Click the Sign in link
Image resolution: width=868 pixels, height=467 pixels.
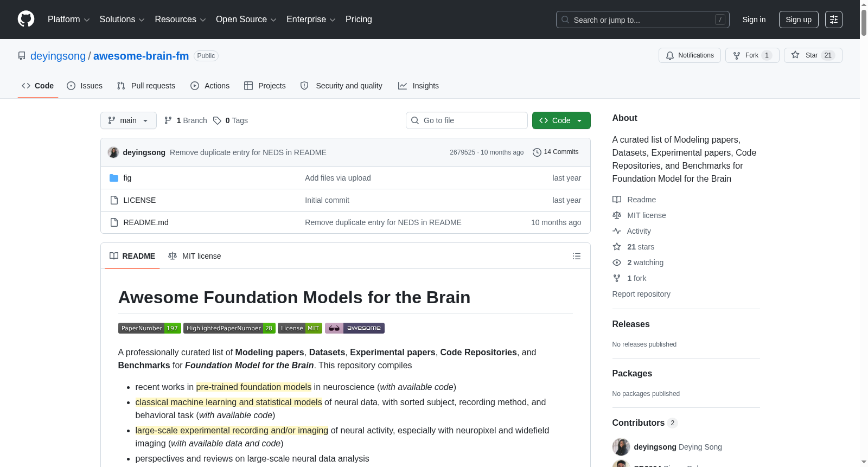pyautogui.click(x=754, y=20)
